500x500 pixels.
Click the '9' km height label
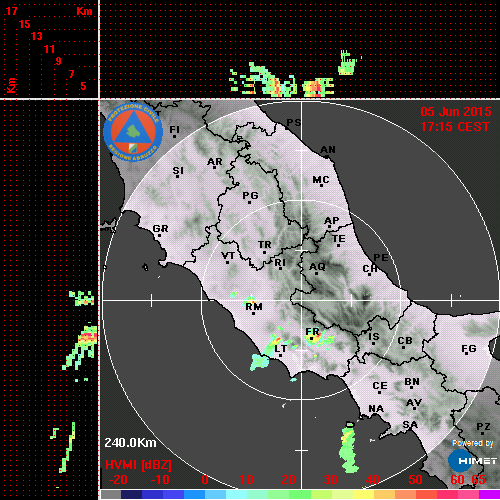coord(59,61)
